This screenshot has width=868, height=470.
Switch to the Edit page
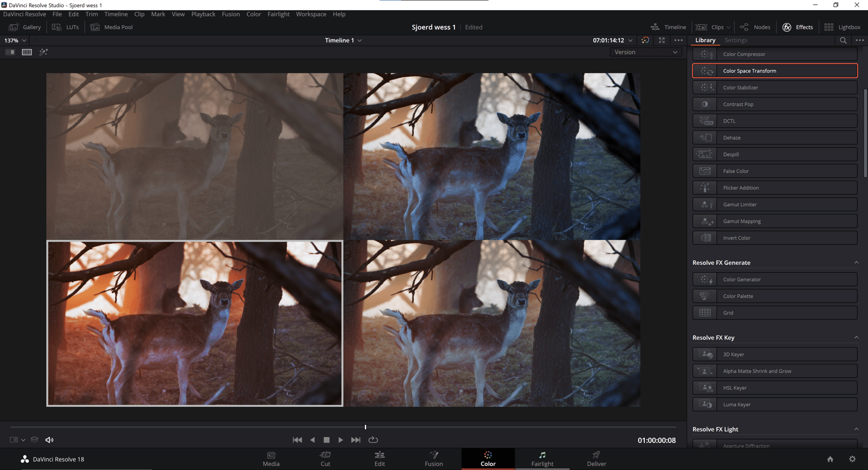coord(380,459)
